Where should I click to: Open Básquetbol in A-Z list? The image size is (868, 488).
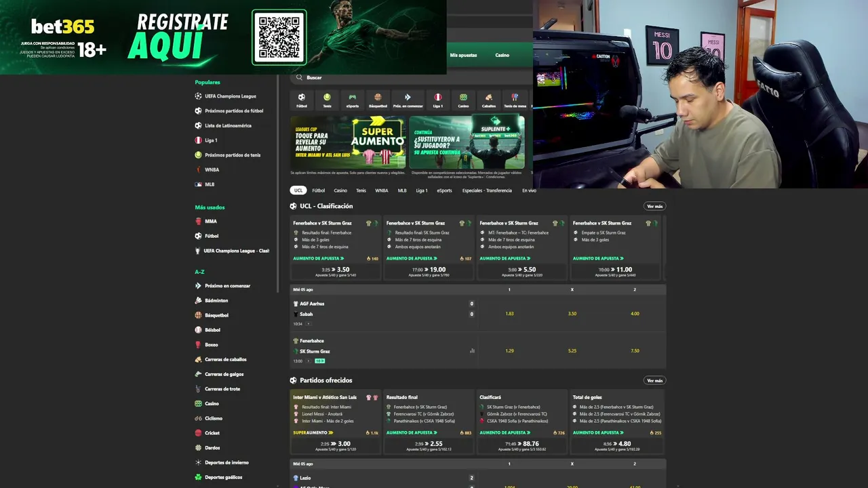217,315
